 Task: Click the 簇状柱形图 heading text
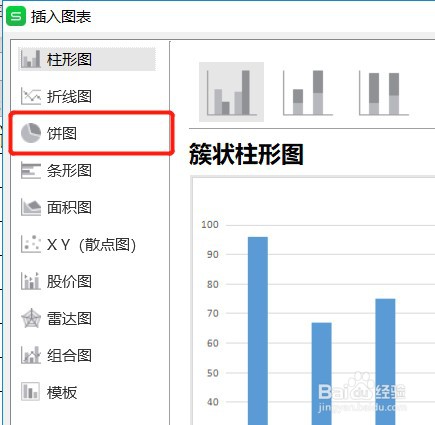click(x=246, y=154)
